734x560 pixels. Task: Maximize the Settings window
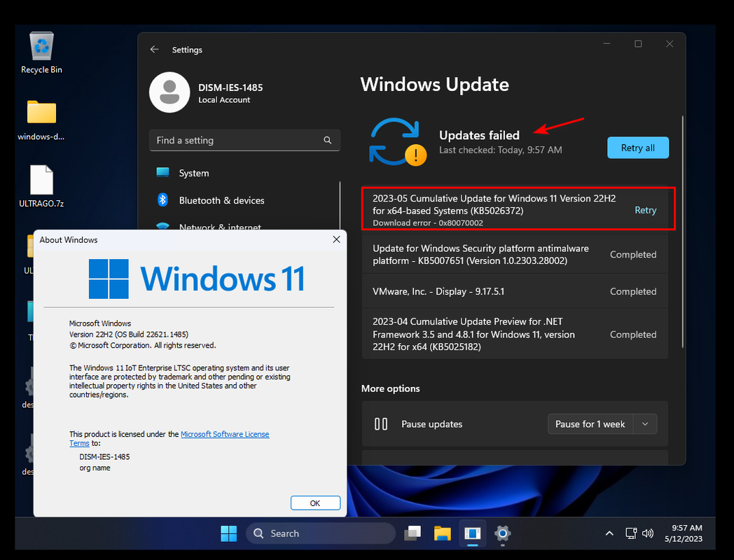tap(638, 44)
